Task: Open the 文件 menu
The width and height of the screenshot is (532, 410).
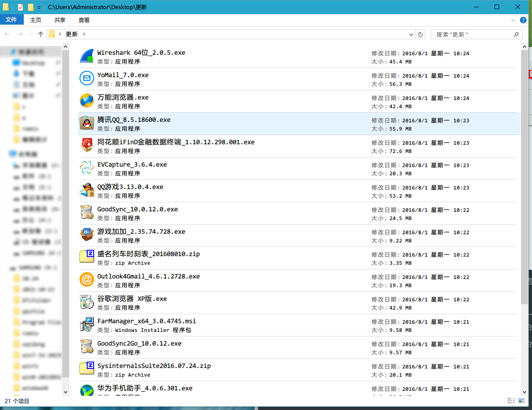Action: tap(11, 20)
